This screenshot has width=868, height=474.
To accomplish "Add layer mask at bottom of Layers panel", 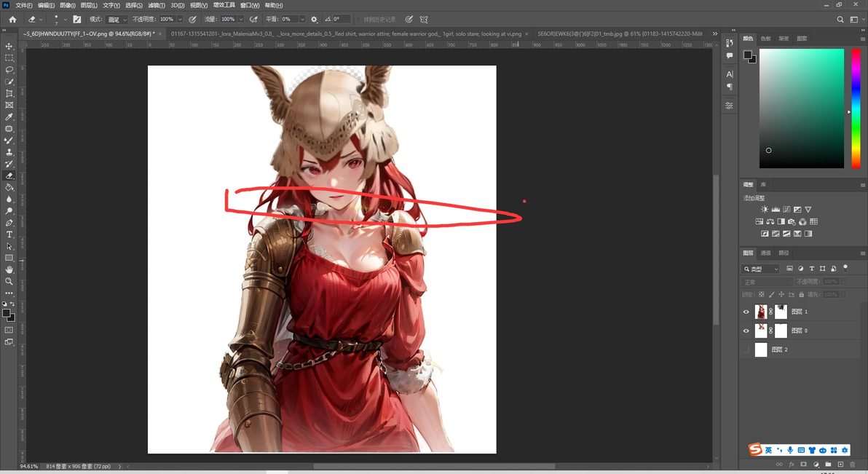I will pos(803,464).
